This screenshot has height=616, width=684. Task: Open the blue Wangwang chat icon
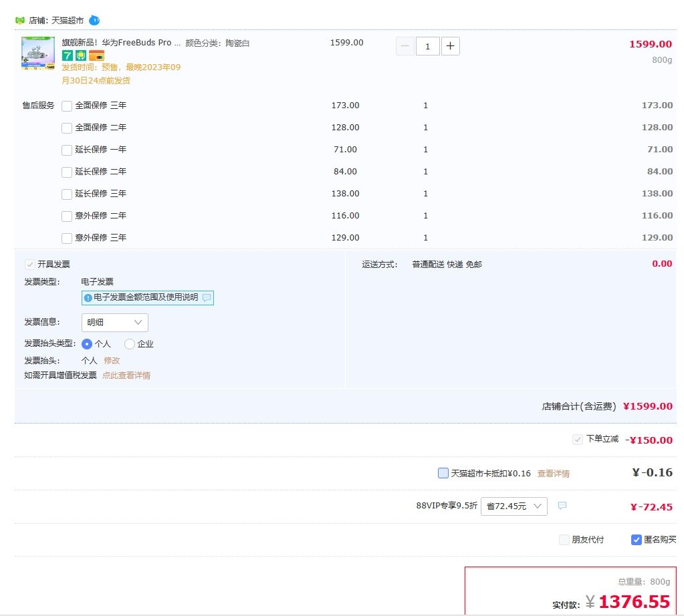pos(94,21)
